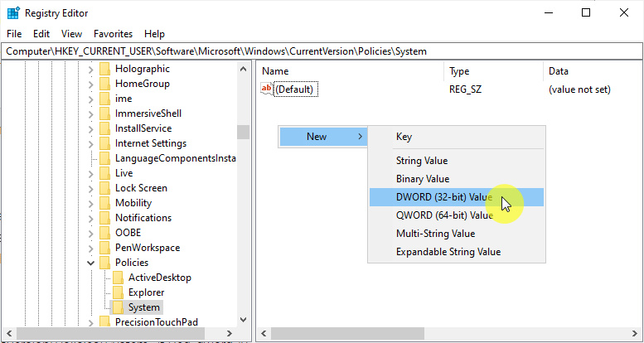Click the Registry Editor app icon in title bar
This screenshot has width=644, height=343.
[x=14, y=12]
